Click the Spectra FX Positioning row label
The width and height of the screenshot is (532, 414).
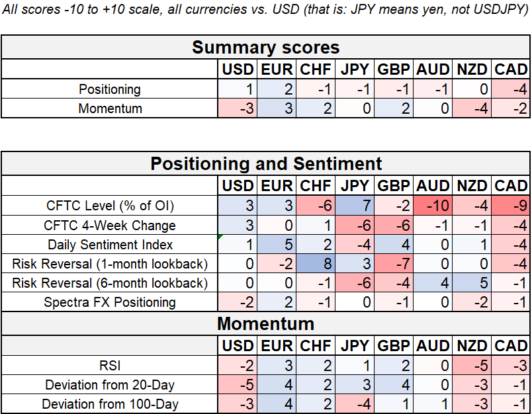point(110,302)
